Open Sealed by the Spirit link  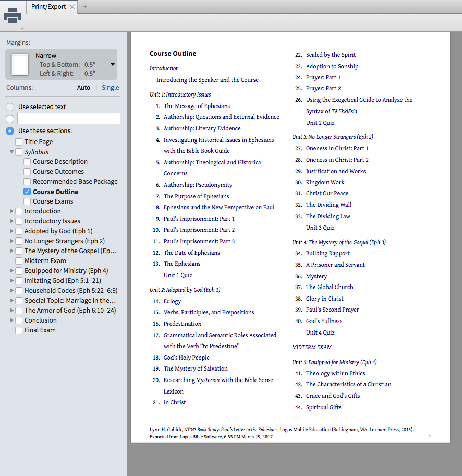(x=331, y=55)
